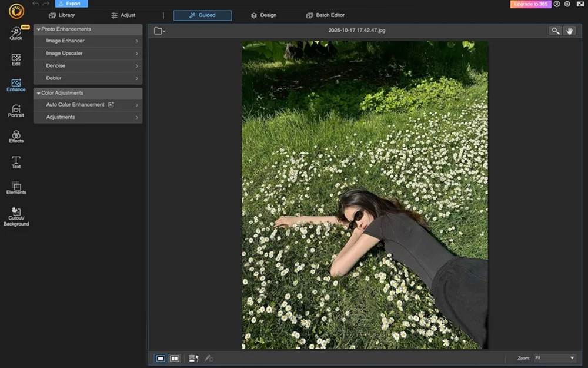Switch to side-by-side compare view

(x=175, y=358)
